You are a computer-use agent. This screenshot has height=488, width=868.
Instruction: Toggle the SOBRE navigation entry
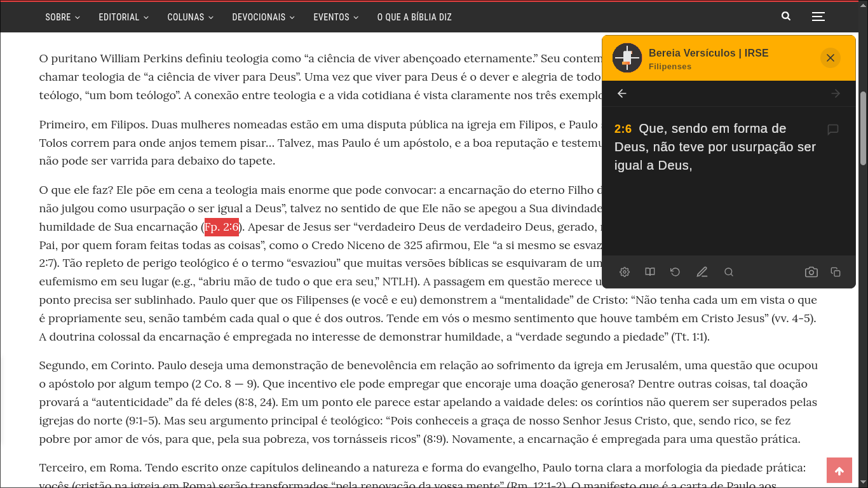58,17
